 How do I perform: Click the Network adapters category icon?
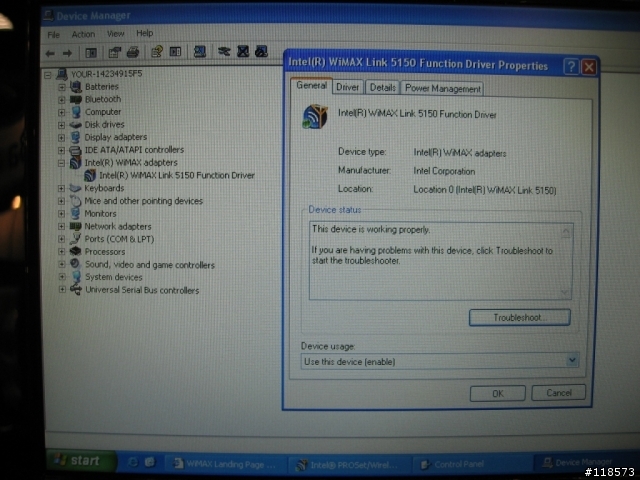coord(75,226)
